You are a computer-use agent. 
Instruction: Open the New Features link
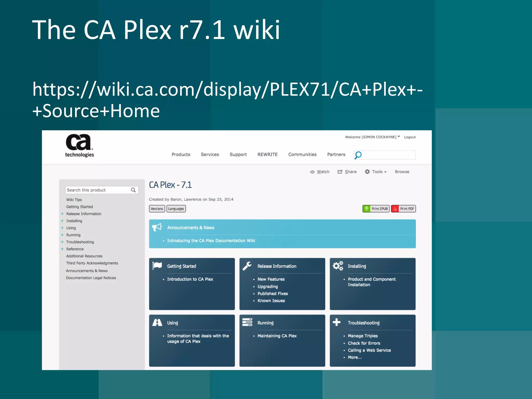point(271,279)
